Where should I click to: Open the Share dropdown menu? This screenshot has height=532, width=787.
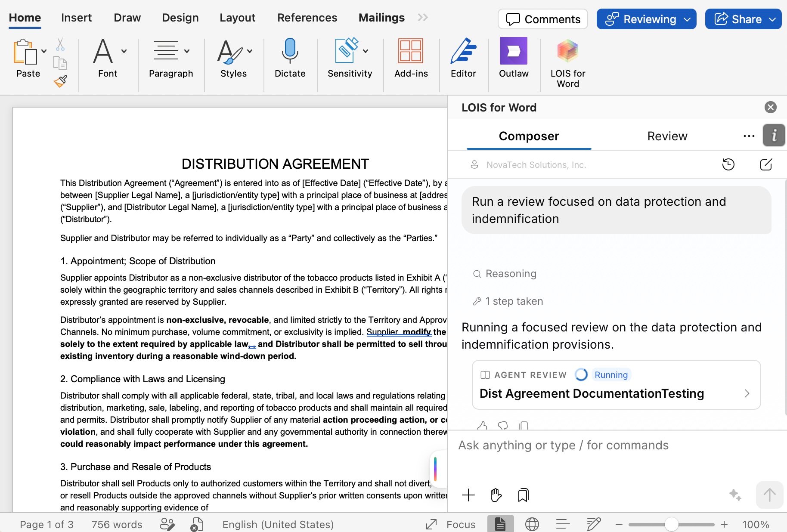point(743,19)
